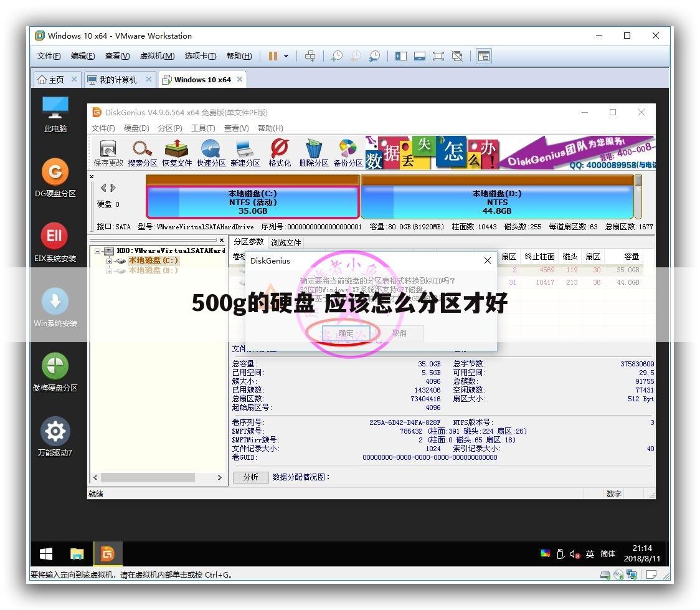This screenshot has width=700, height=610.
Task: Open DiskGenius 工具(T) menu
Action: (203, 128)
